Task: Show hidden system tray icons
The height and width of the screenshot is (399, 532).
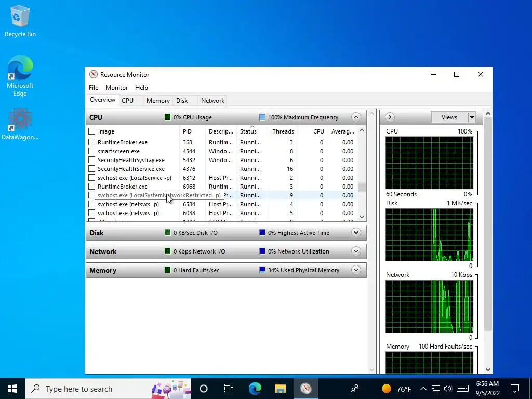Action: coord(423,389)
